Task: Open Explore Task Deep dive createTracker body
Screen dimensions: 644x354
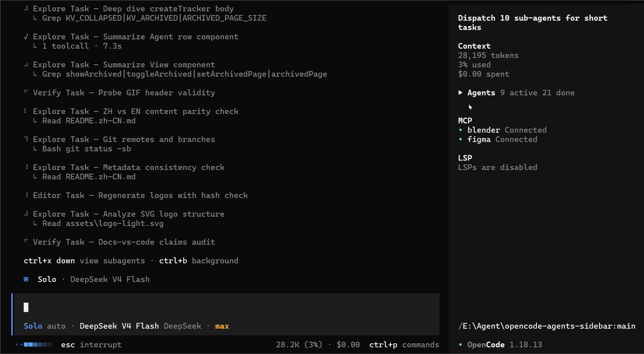Action: (133, 9)
